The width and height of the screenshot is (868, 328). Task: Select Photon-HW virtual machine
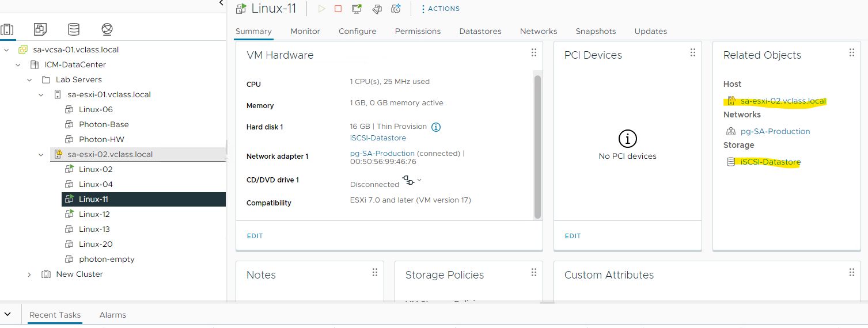tap(101, 140)
